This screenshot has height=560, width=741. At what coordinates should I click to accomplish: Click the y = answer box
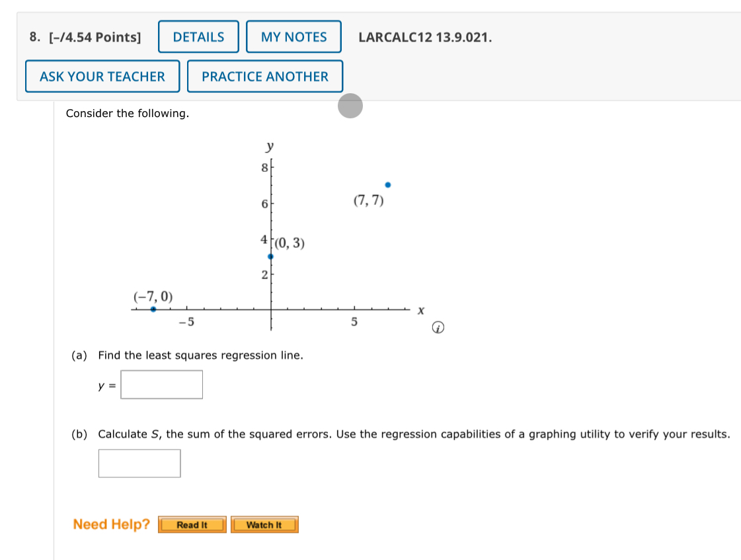[x=161, y=384]
